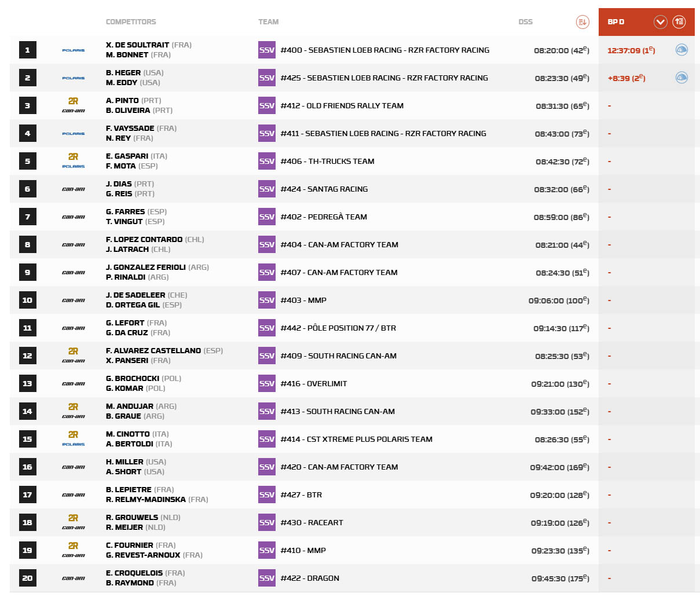Click the 2R badge in M. Cinotto's row
The height and width of the screenshot is (597, 700).
tap(73, 434)
